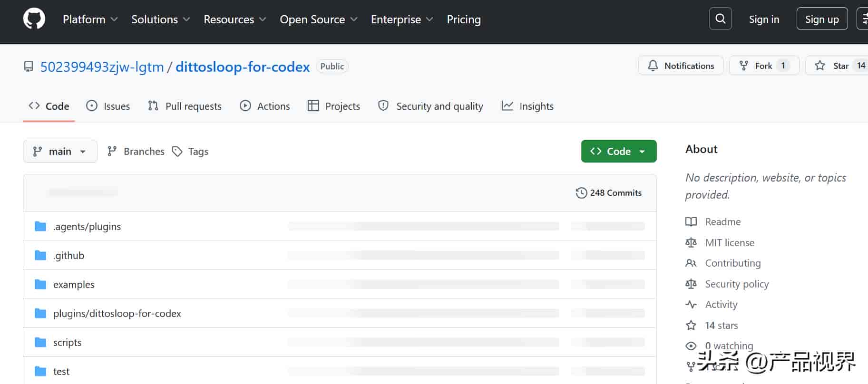
Task: Open the green Code dropdown button
Action: click(x=619, y=151)
